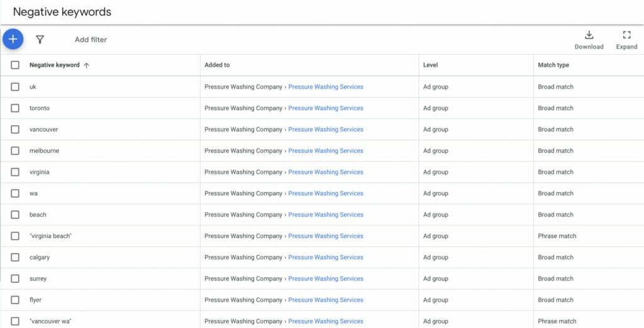Toggle sort arrow beside Negative keyword header
This screenshot has height=328, width=644.
[x=86, y=65]
